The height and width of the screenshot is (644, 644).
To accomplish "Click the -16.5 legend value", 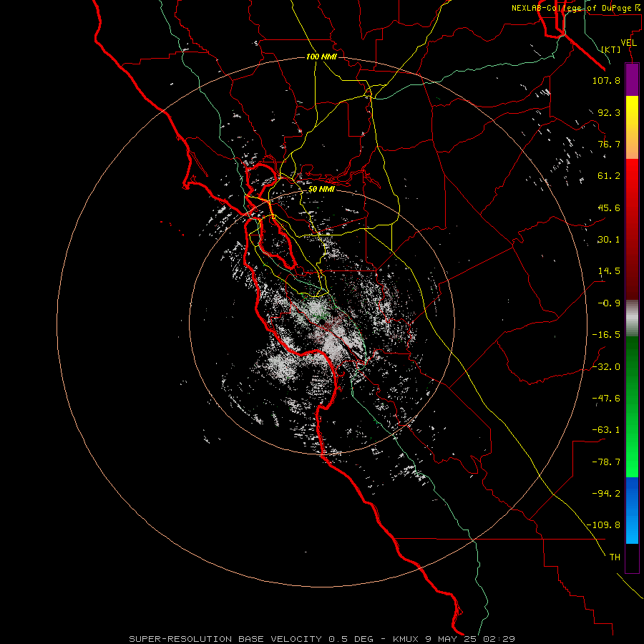I will (x=606, y=335).
